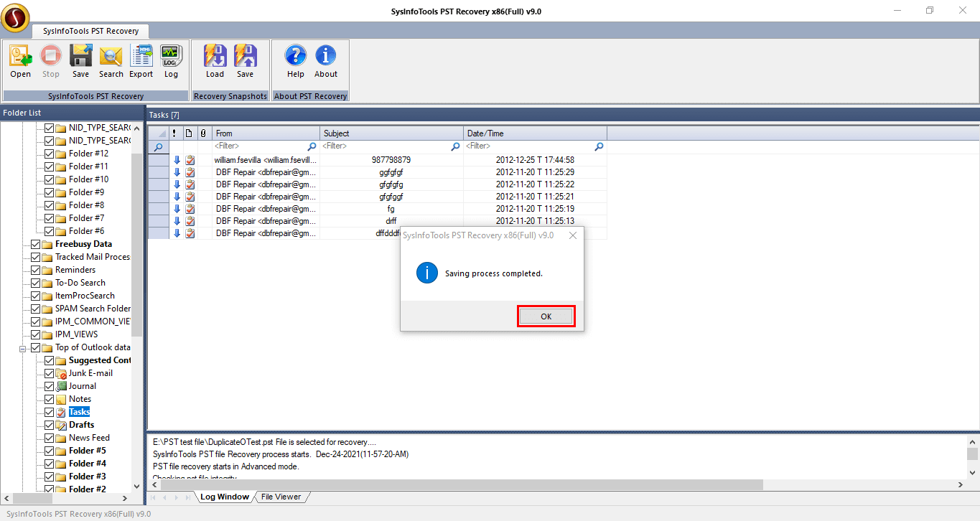Click Save icon in Recovery Snapshots group
Image resolution: width=980 pixels, height=521 pixels.
(x=246, y=56)
